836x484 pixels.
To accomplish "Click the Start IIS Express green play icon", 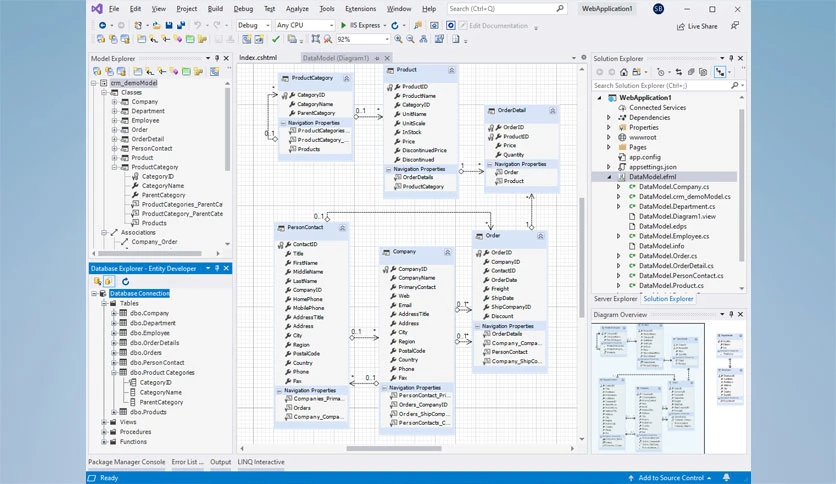I will point(343,25).
